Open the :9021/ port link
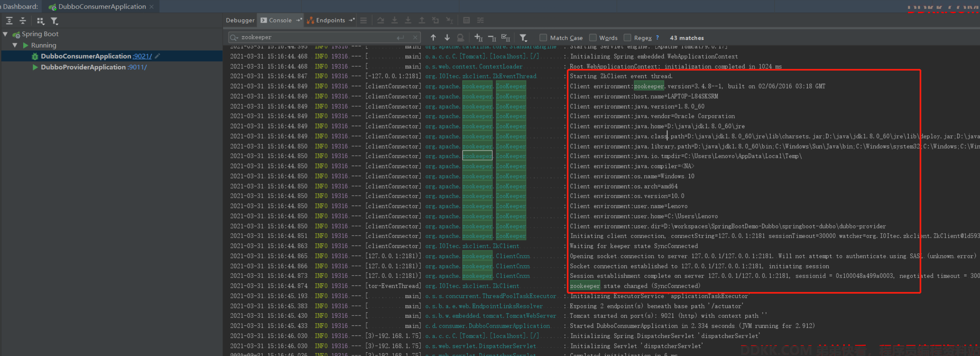This screenshot has height=356, width=980. (x=142, y=56)
